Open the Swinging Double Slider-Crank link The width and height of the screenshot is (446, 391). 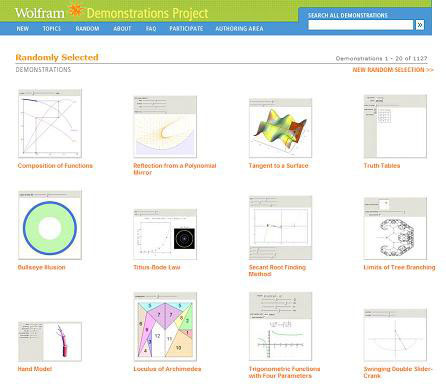[398, 372]
